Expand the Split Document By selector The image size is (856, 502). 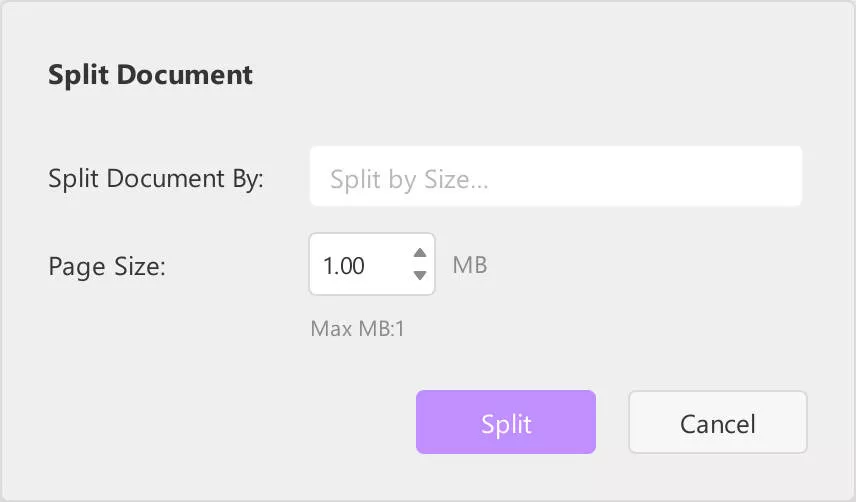[x=556, y=176]
